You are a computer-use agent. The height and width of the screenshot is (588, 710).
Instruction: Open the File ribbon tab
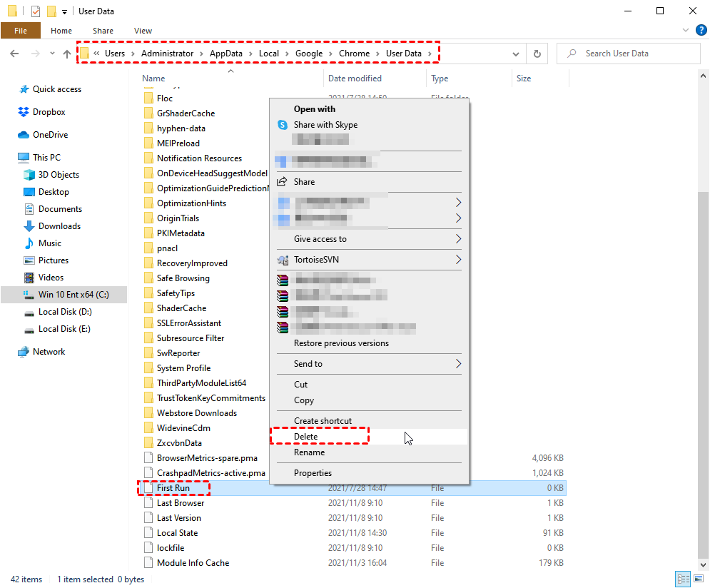click(21, 31)
